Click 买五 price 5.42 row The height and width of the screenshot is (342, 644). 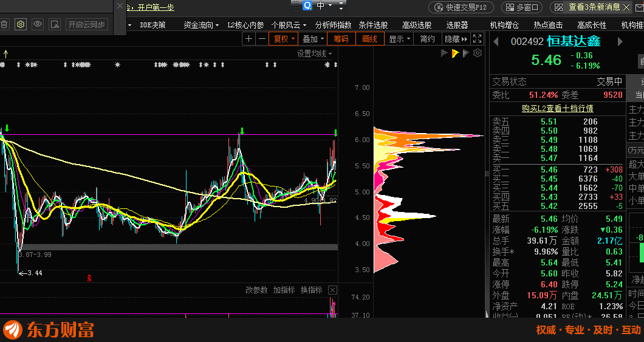click(x=557, y=206)
